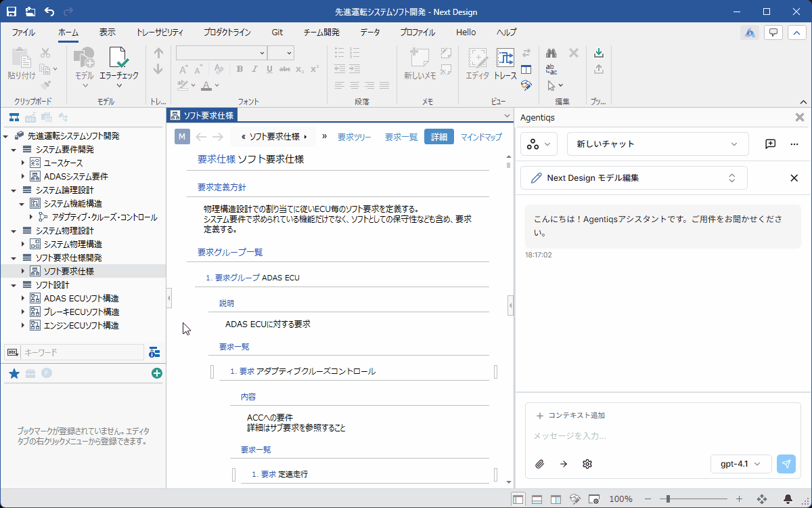Click the fit-to-view arrows icon in status bar
Image resolution: width=812 pixels, height=508 pixels.
pos(761,499)
